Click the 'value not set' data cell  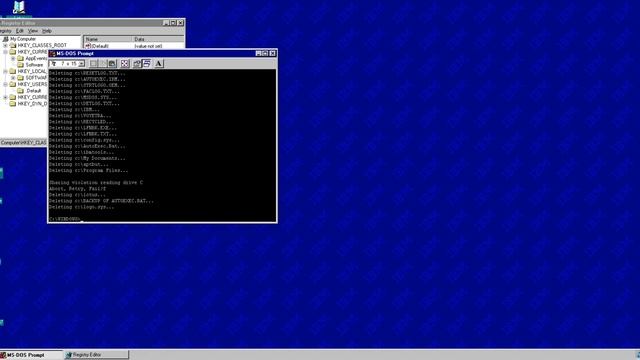(x=148, y=46)
